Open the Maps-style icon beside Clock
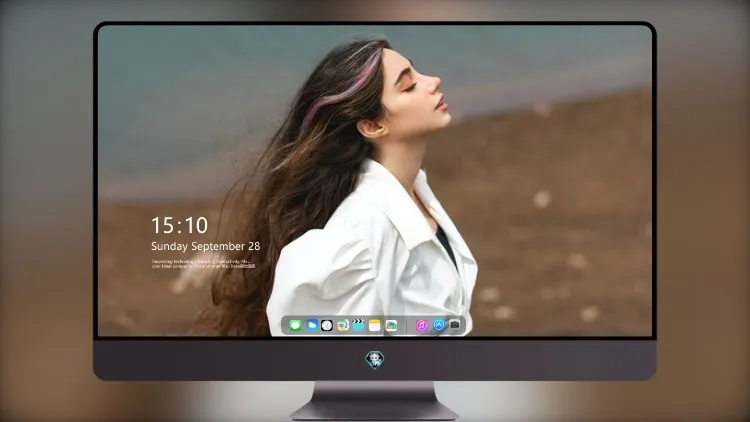Screen dimensions: 750x422 [x=342, y=325]
